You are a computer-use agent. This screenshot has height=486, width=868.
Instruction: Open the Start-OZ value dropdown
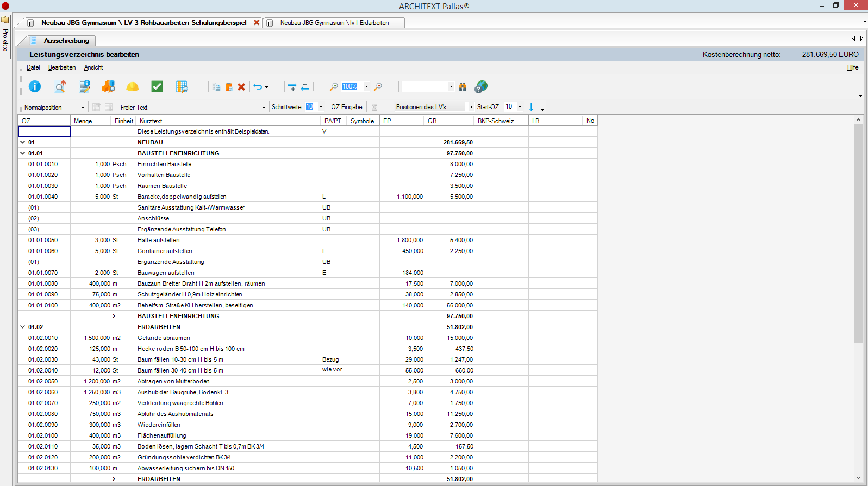tap(520, 107)
